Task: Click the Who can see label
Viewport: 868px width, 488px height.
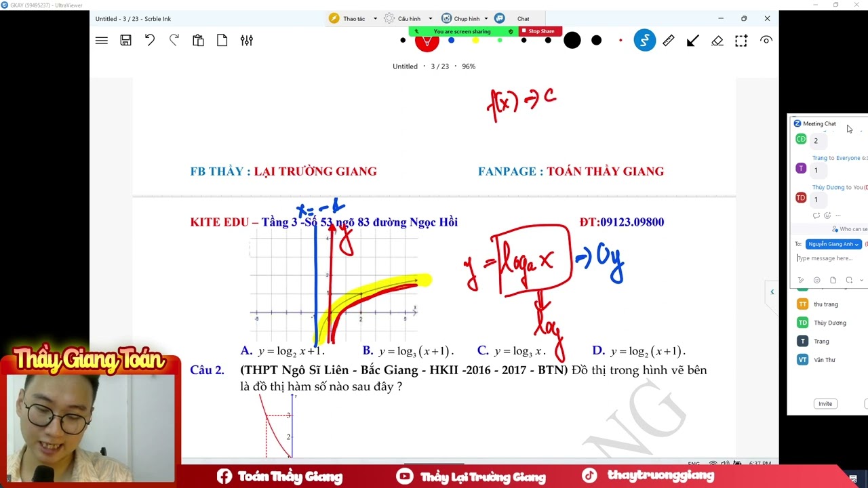Action: tap(853, 229)
